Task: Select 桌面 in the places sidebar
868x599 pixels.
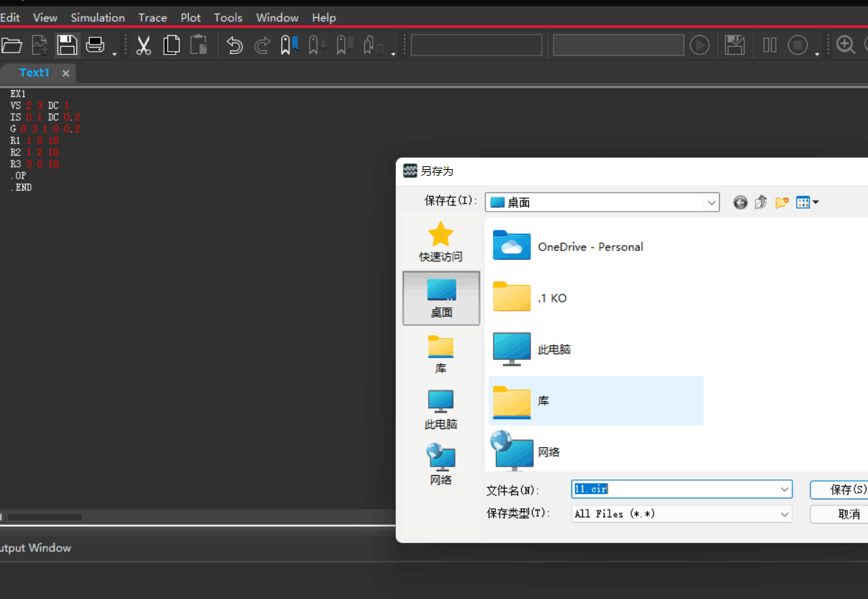Action: tap(441, 298)
